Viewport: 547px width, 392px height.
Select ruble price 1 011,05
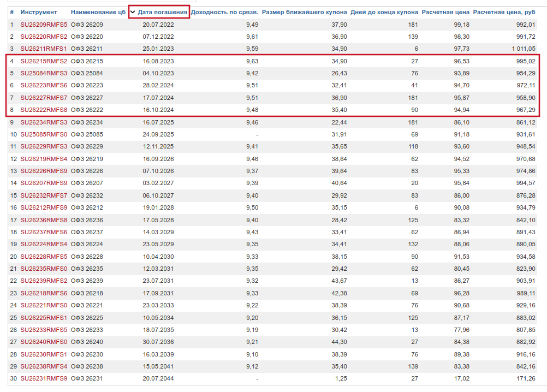click(x=524, y=49)
